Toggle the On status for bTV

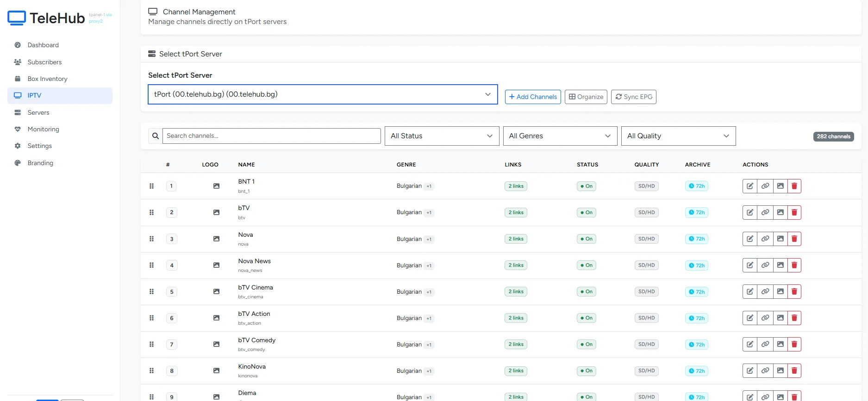(x=587, y=213)
